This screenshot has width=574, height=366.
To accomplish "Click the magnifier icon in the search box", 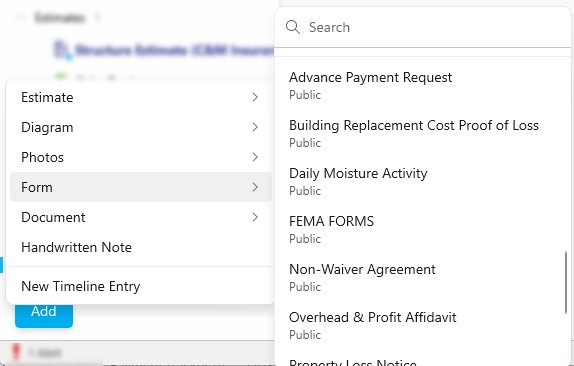I will tap(293, 27).
